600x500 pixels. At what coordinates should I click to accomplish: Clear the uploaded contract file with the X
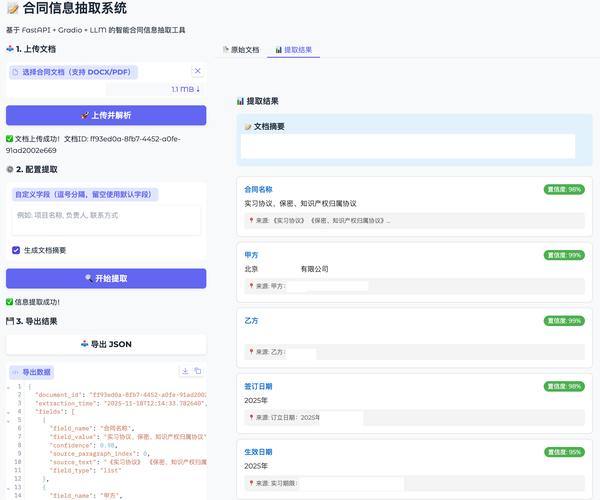[x=197, y=71]
